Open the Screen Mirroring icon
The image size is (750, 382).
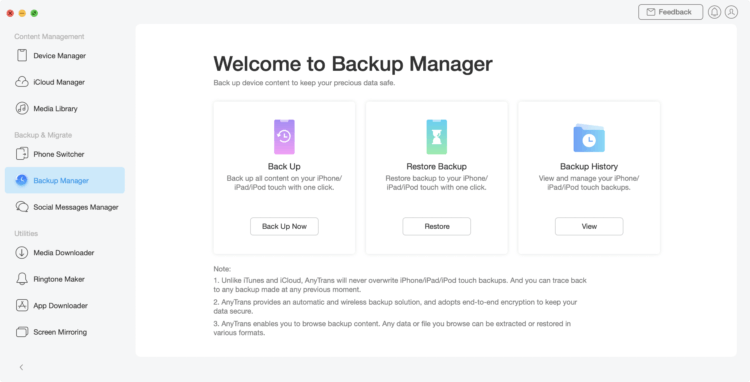point(22,332)
